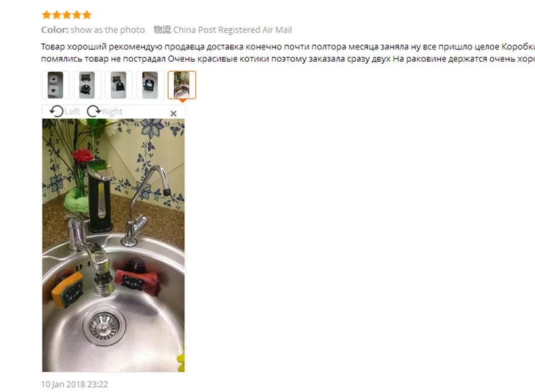Click the Russian review text paragraph

tap(288, 52)
